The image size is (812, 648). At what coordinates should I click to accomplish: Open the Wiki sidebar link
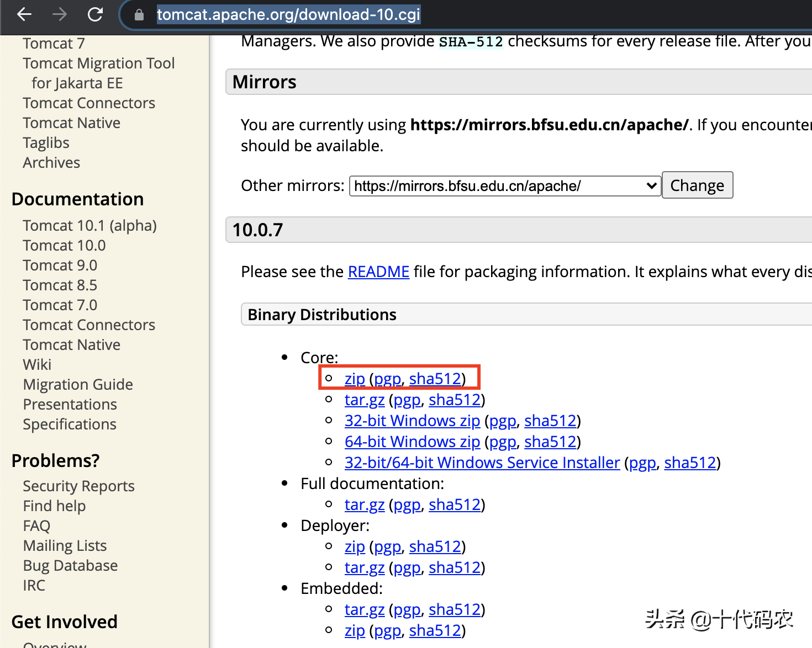[x=37, y=364]
